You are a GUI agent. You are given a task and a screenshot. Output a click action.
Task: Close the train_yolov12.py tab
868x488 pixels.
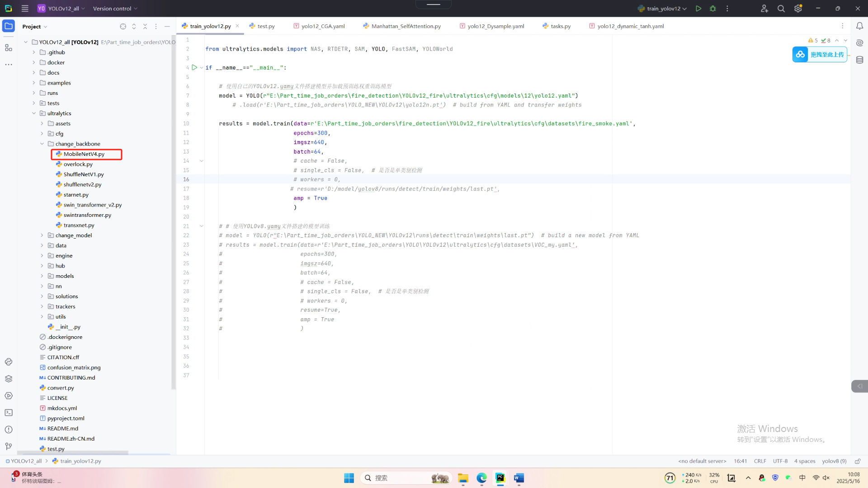237,26
